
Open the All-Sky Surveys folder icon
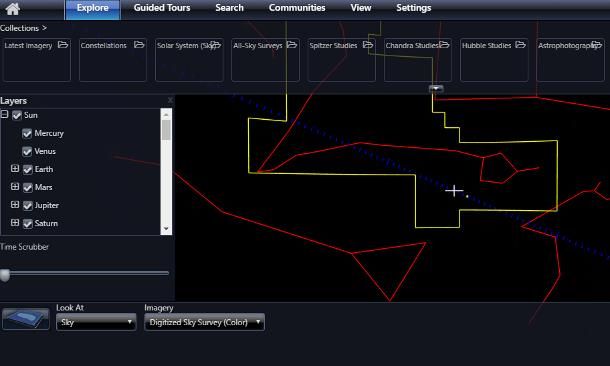click(x=292, y=45)
